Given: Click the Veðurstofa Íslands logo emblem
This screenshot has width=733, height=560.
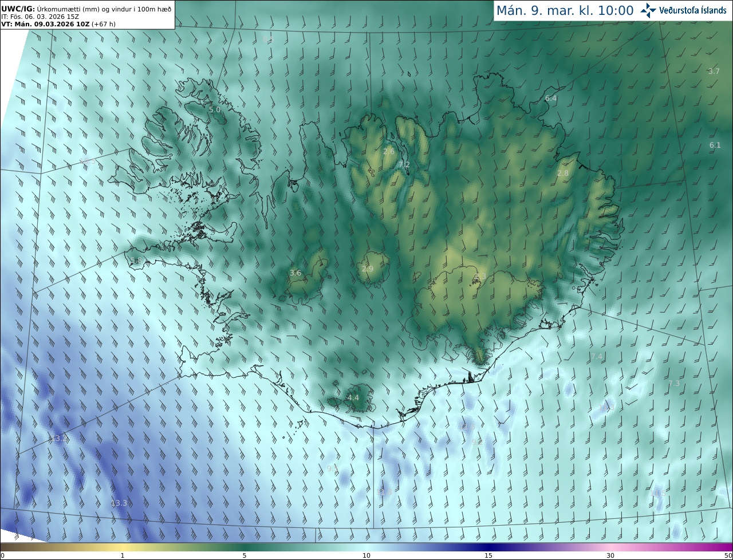Looking at the screenshot, I should coord(648,10).
